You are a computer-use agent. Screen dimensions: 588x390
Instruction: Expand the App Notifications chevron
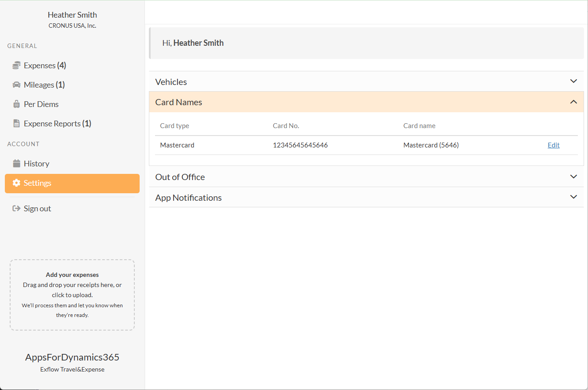[573, 197]
